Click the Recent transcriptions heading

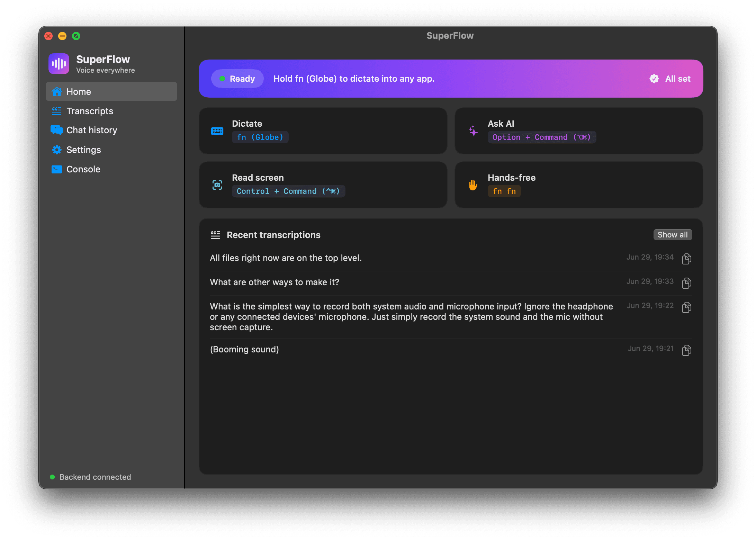[273, 235]
